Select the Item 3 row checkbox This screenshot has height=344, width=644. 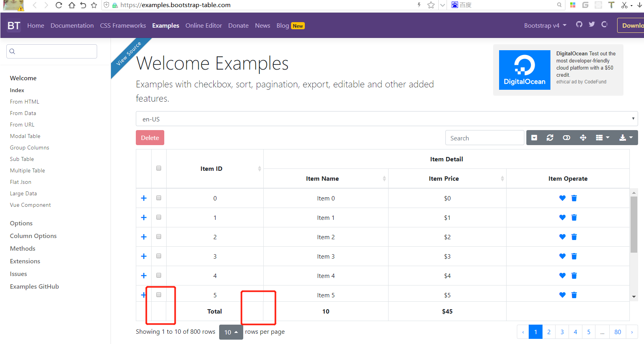tap(159, 256)
